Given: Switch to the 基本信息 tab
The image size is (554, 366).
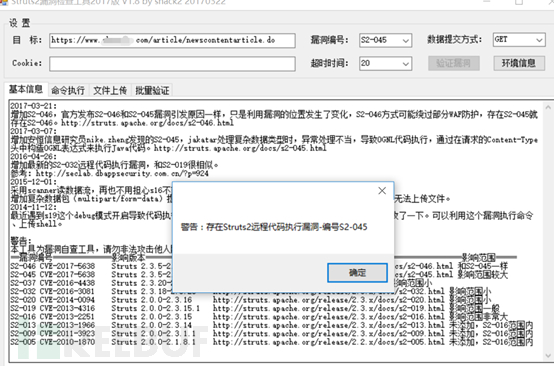Looking at the screenshot, I should [x=26, y=89].
